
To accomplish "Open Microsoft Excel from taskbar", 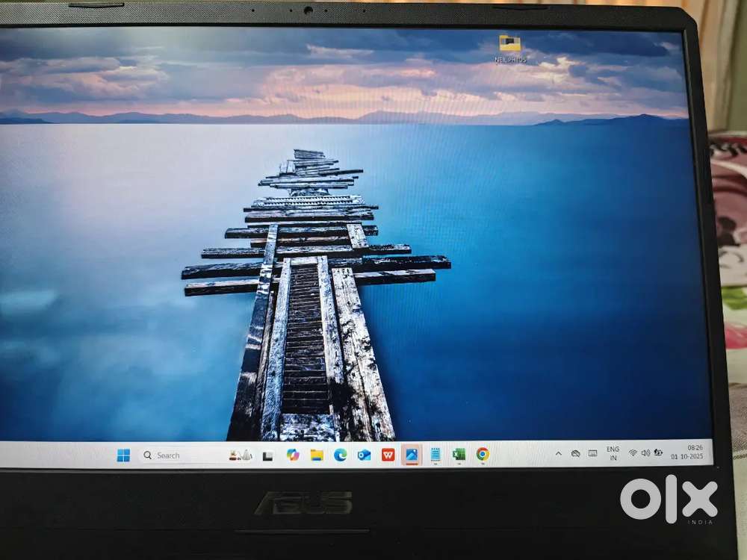I will tap(459, 454).
